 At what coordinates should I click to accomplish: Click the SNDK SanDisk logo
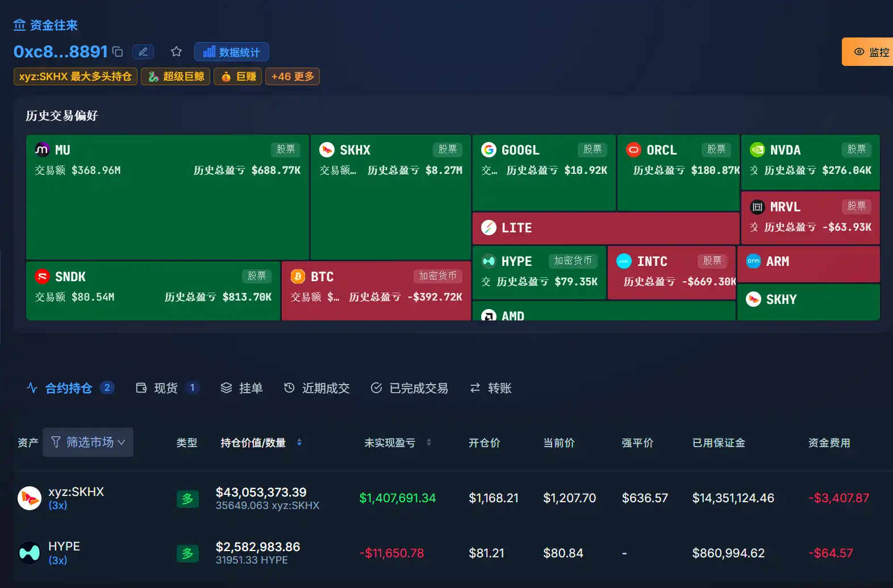[42, 277]
